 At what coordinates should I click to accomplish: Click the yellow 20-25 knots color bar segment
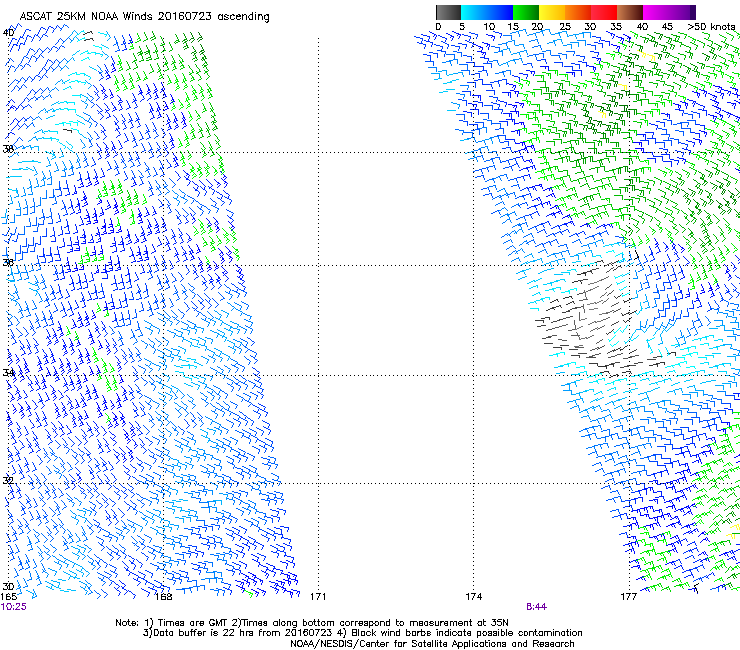coord(552,12)
